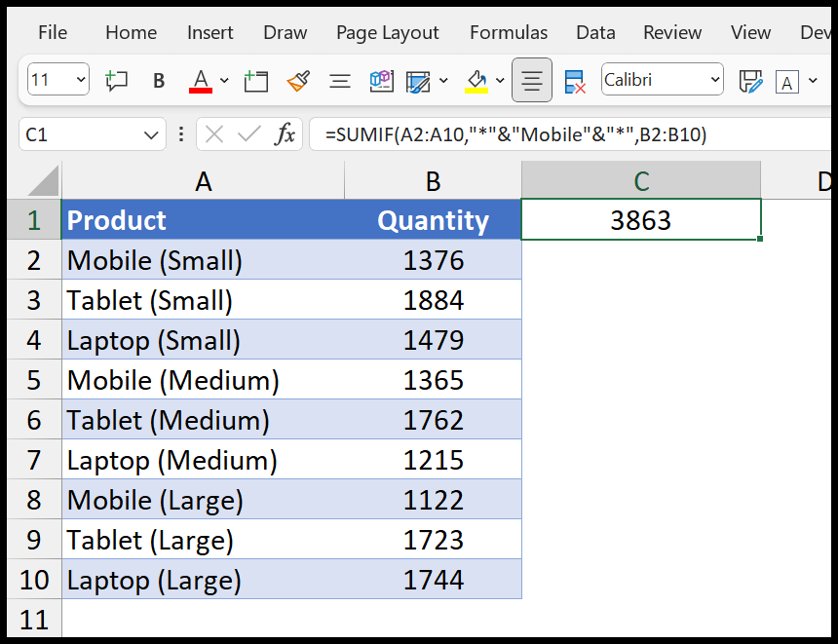Expand the Calibri font name dropdown
This screenshot has height=644, width=838.
715,80
